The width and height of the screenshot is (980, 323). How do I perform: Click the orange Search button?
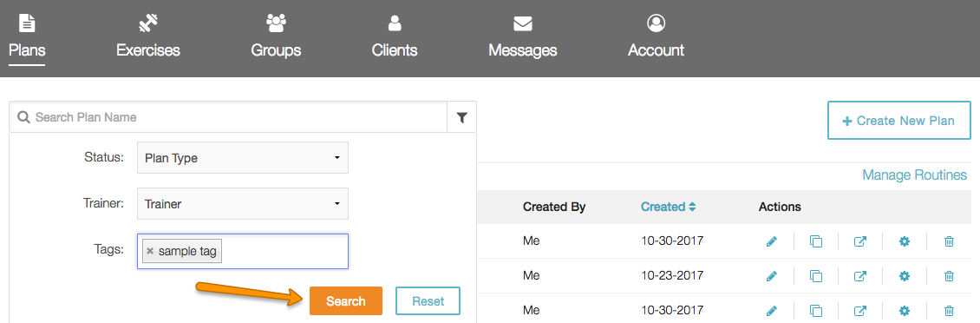[346, 301]
